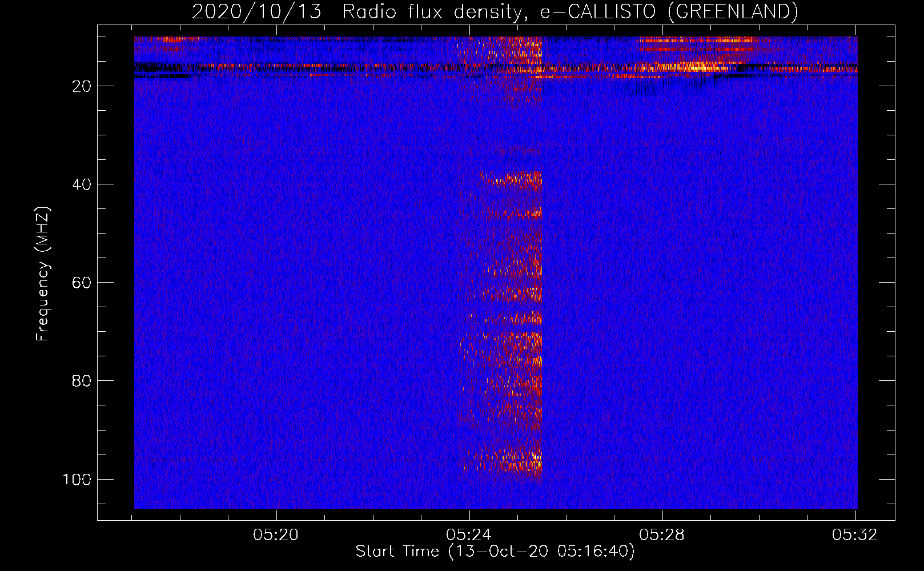This screenshot has height=571, width=924.
Task: Click the 20 MHz frequency tick label
Action: 82,86
